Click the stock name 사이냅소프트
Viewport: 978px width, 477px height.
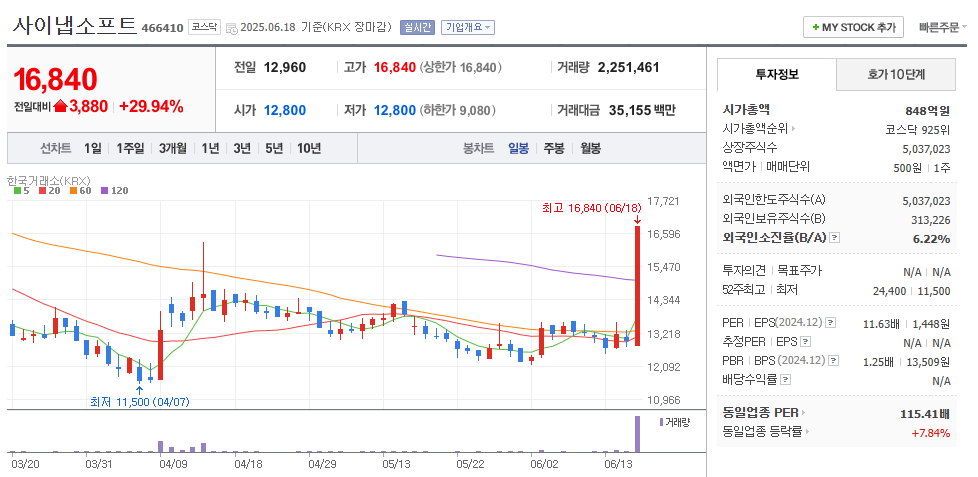coord(74,25)
